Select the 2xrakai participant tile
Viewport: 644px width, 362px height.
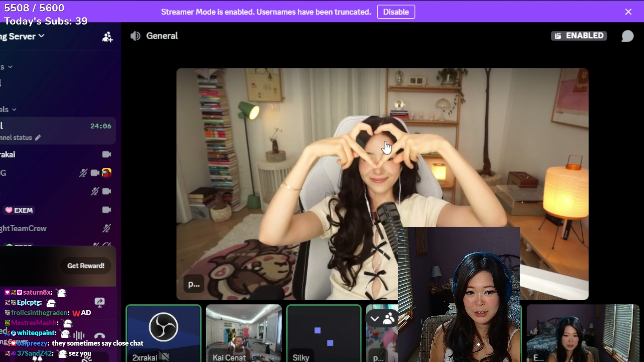pos(164,333)
